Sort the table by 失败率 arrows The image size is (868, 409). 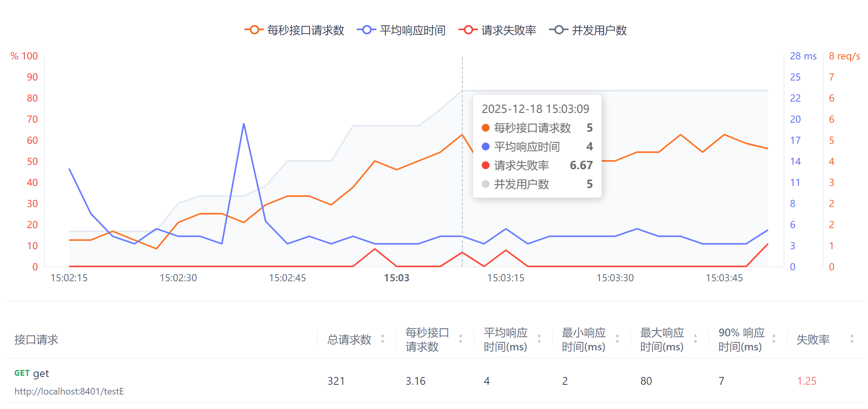pos(852,339)
